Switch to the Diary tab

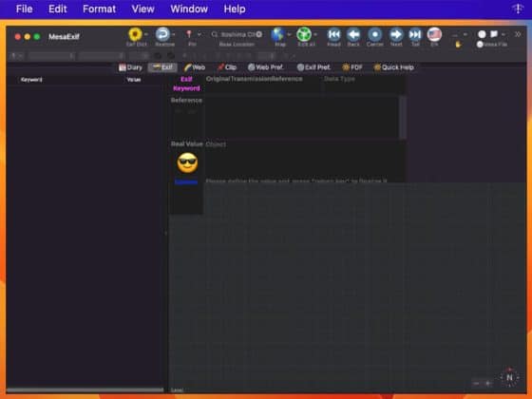coord(131,67)
